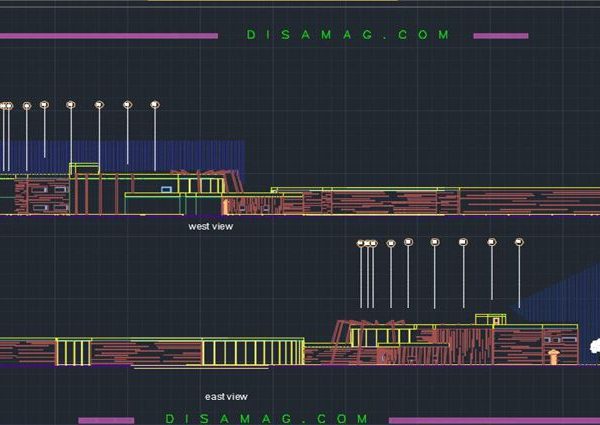
Task: Select the "west view" label
Action: 211,226
